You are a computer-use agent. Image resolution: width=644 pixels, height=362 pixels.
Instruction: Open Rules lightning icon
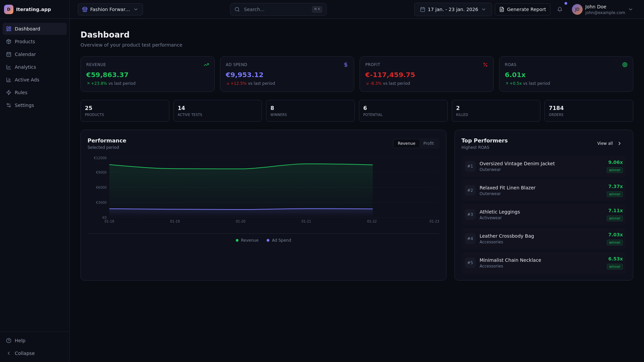point(9,93)
